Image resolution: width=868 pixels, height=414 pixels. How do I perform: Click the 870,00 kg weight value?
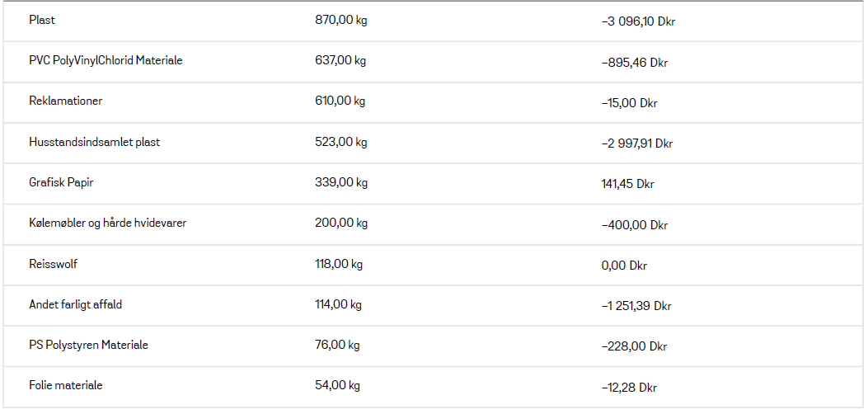pyautogui.click(x=341, y=20)
